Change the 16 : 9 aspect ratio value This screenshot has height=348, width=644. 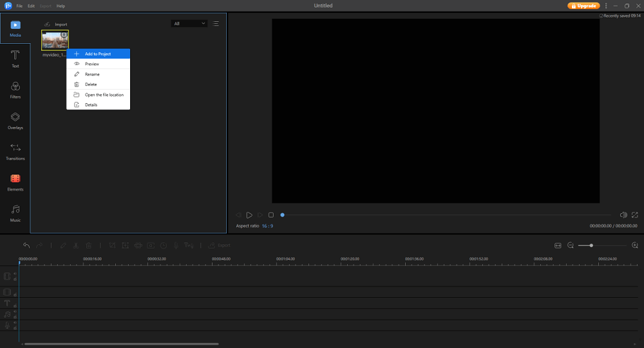pyautogui.click(x=267, y=226)
